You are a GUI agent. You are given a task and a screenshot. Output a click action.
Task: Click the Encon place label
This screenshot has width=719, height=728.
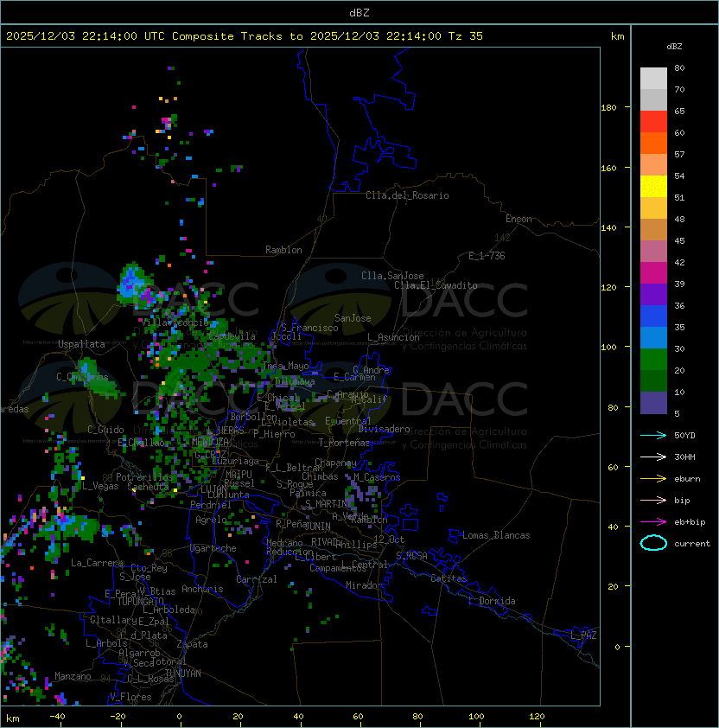coord(519,219)
